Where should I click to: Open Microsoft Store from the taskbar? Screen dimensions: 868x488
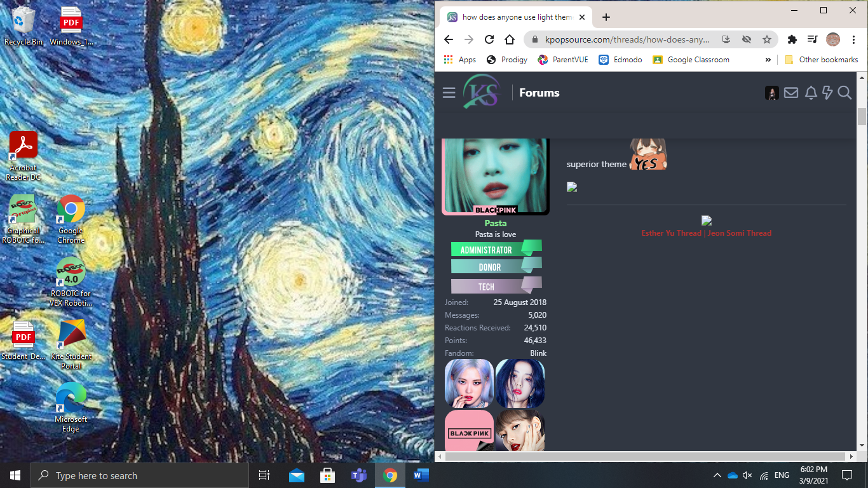coord(328,475)
